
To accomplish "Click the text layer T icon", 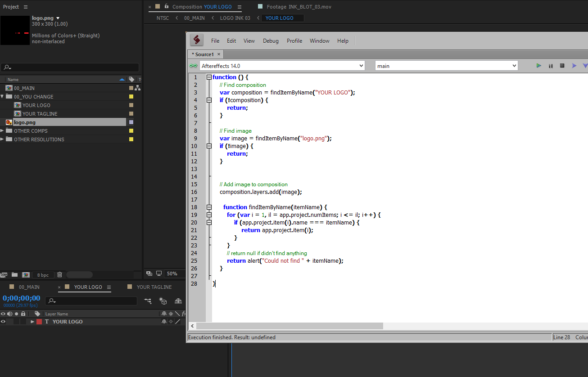I will coord(47,322).
